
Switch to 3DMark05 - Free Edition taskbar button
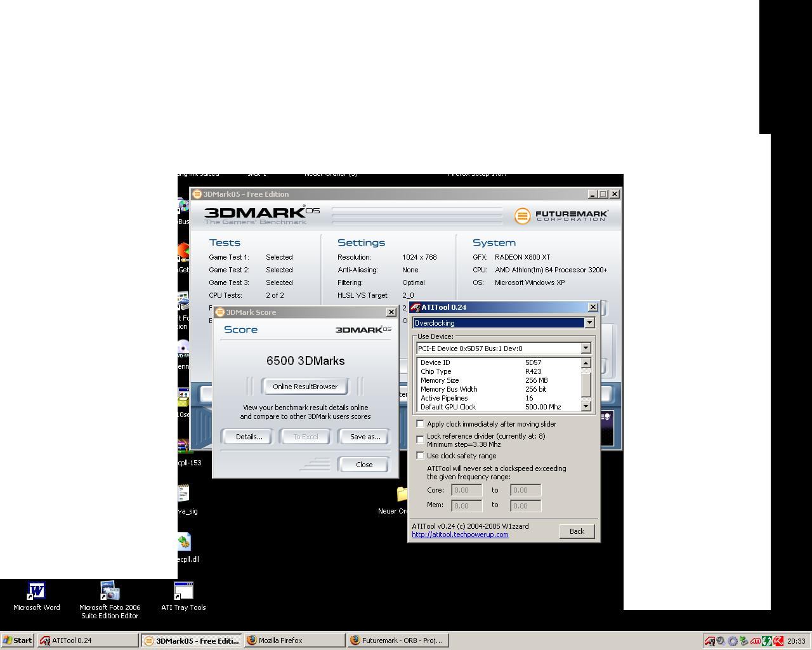192,640
